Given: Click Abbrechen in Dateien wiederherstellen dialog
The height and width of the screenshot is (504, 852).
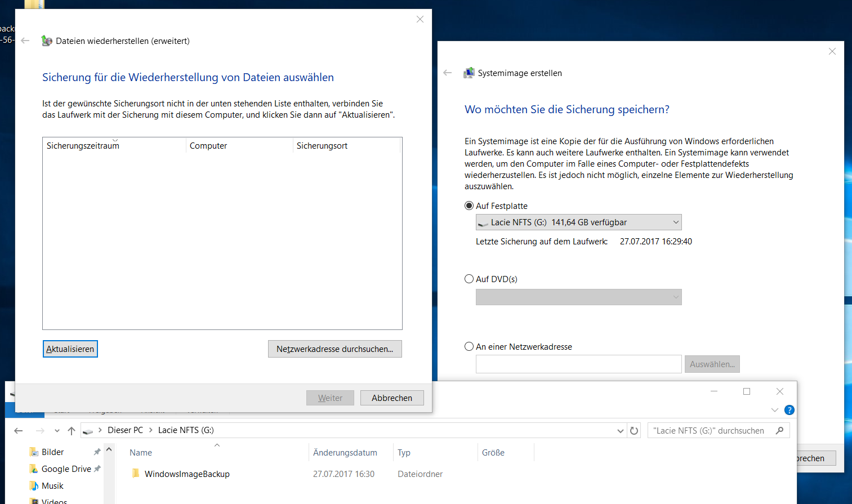Looking at the screenshot, I should (x=392, y=398).
